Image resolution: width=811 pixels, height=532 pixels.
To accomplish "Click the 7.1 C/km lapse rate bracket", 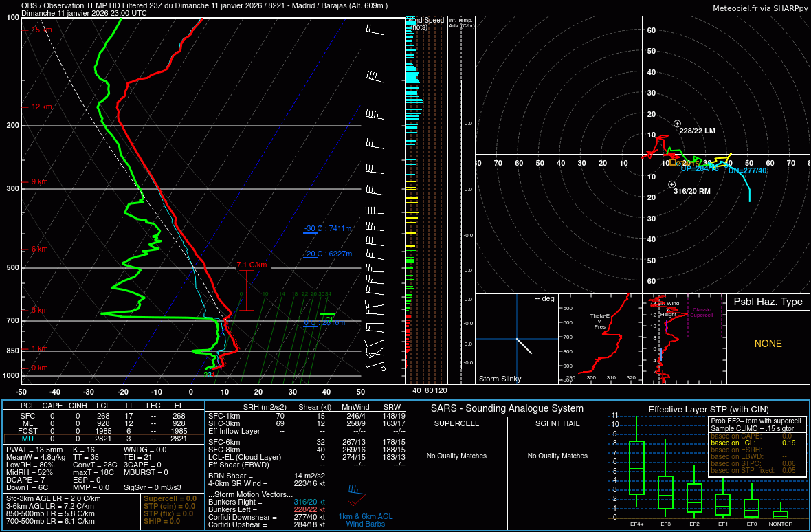I will pos(246,291).
